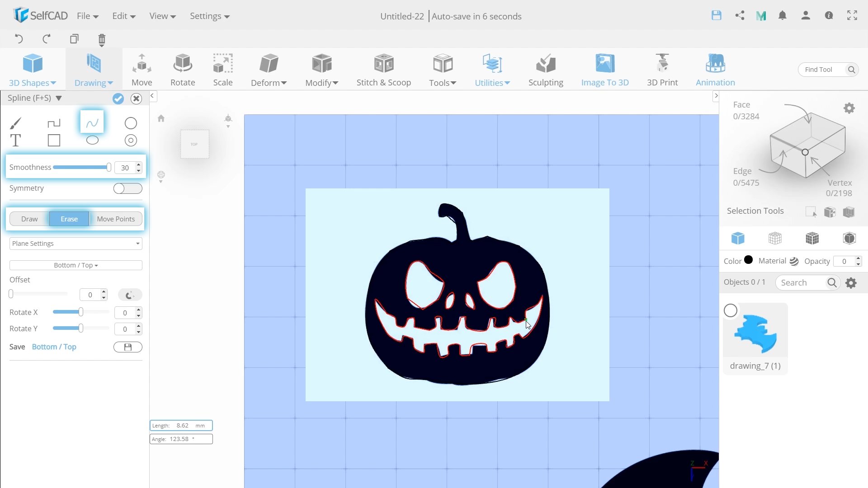This screenshot has width=868, height=488.
Task: Close the Spline tool panel
Action: tap(136, 99)
